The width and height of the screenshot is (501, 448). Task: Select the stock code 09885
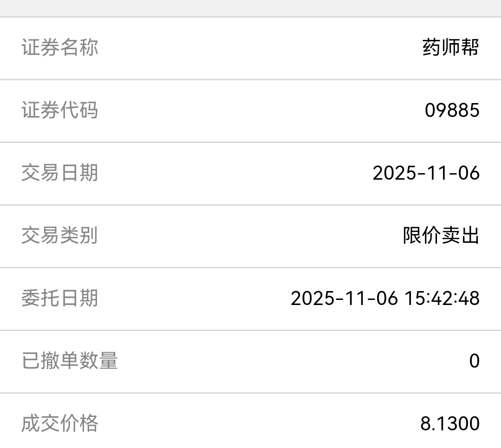click(452, 110)
